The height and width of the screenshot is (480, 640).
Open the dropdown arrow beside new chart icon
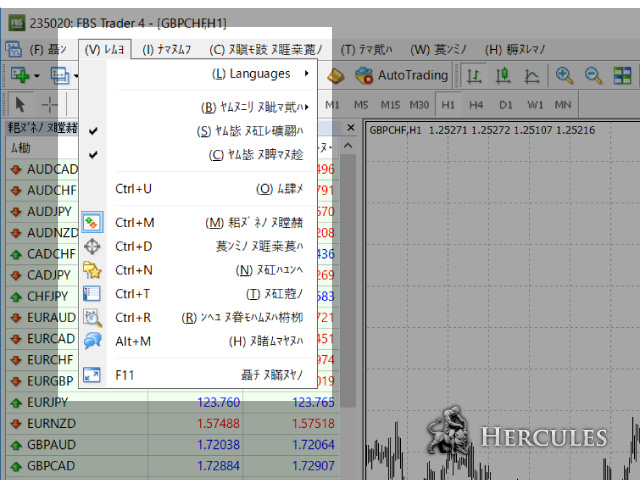pos(37,76)
